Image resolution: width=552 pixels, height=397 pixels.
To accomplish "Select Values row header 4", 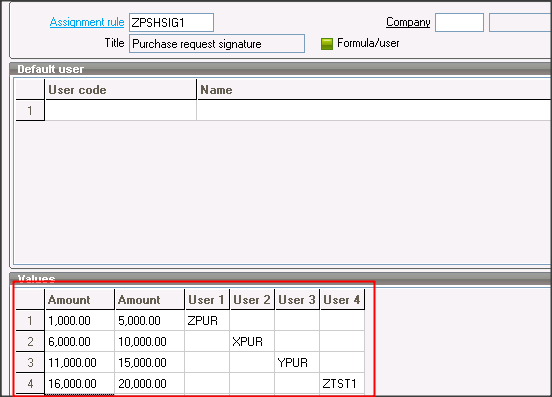I will coord(30,383).
